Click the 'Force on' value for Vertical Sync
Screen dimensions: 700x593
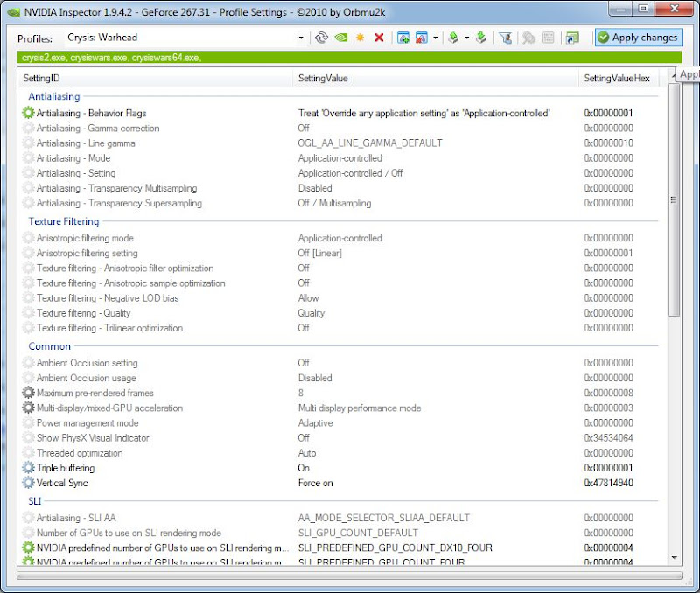point(315,483)
